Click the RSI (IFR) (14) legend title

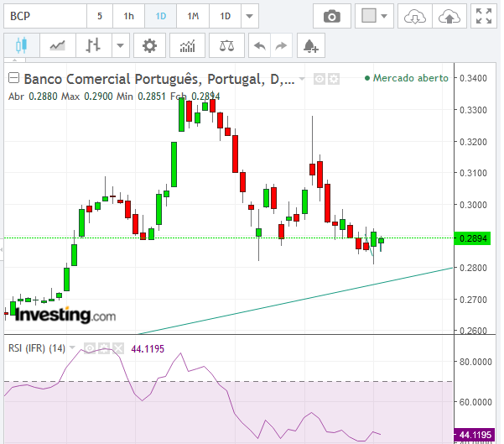[x=37, y=348]
